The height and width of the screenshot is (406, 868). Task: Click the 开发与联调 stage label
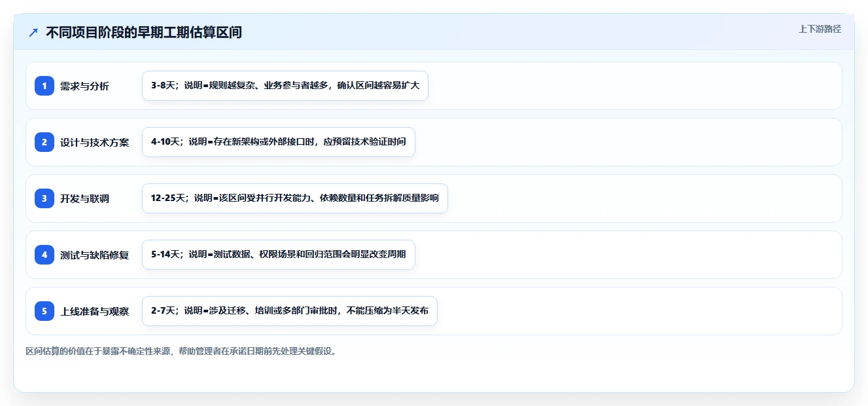pyautogui.click(x=84, y=199)
